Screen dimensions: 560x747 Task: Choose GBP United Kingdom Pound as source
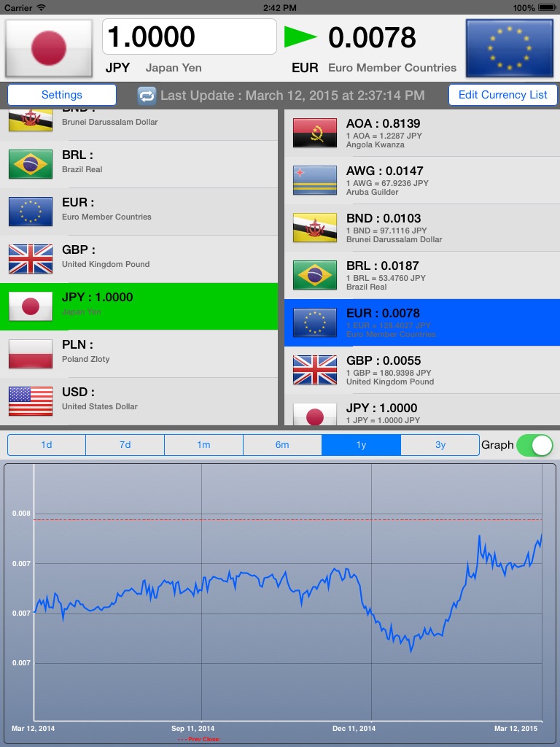[x=139, y=259]
